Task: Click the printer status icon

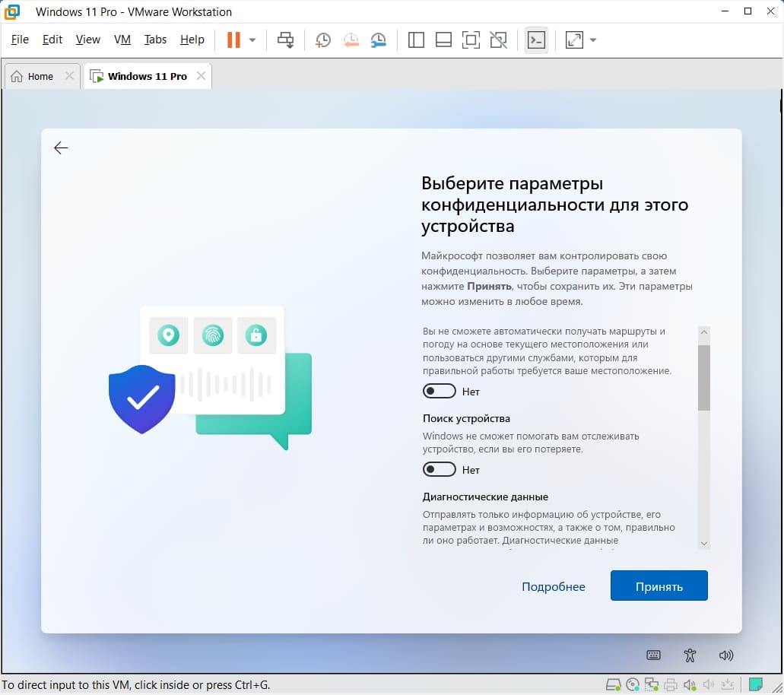Action: click(671, 684)
